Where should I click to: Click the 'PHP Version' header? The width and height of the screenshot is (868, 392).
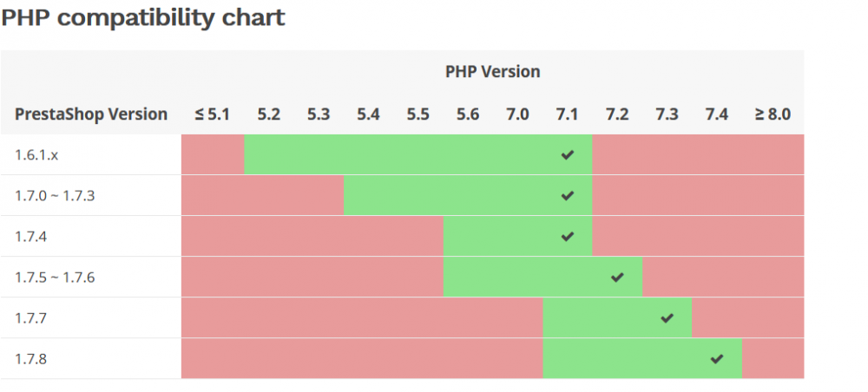492,71
